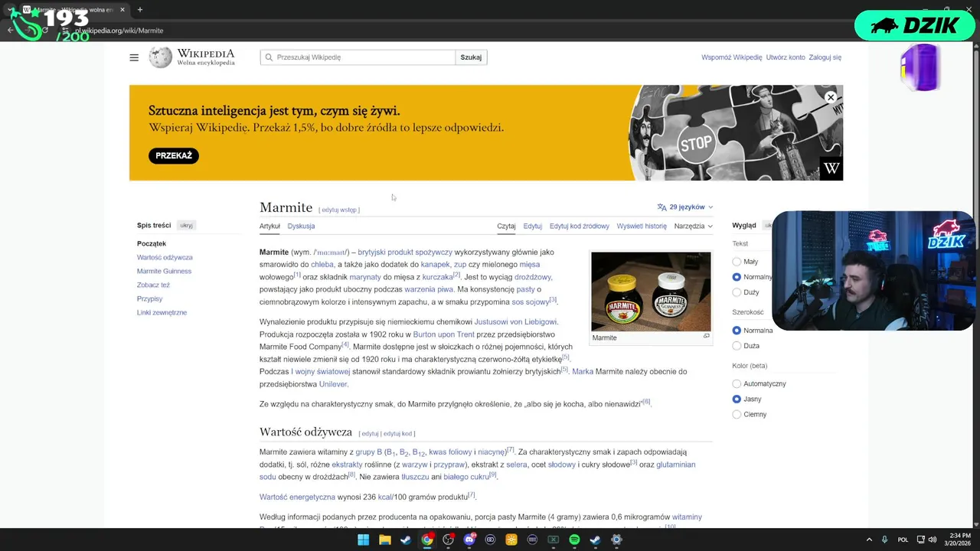Viewport: 980px width, 551px height.
Task: Open the Settings gear in taskbar
Action: tap(616, 540)
